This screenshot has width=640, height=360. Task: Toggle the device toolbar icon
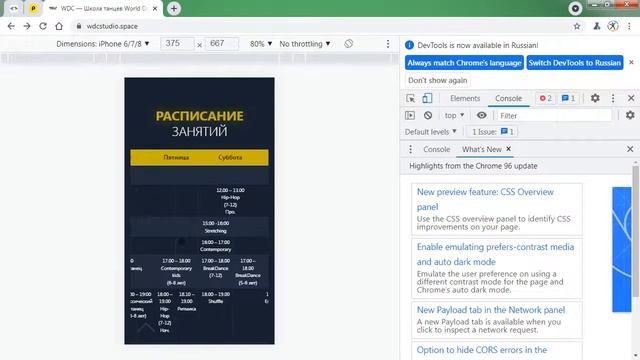tap(427, 98)
